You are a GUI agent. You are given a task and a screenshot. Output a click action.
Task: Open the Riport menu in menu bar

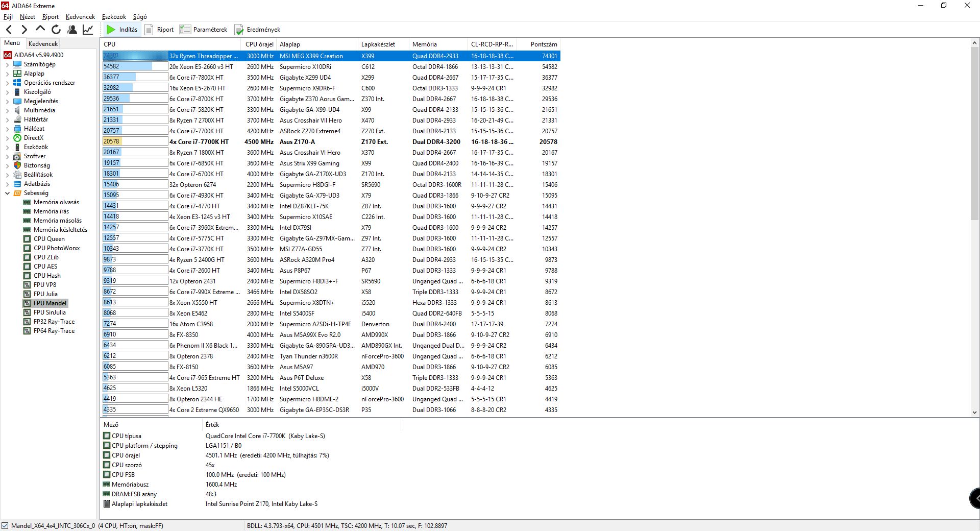(x=51, y=17)
